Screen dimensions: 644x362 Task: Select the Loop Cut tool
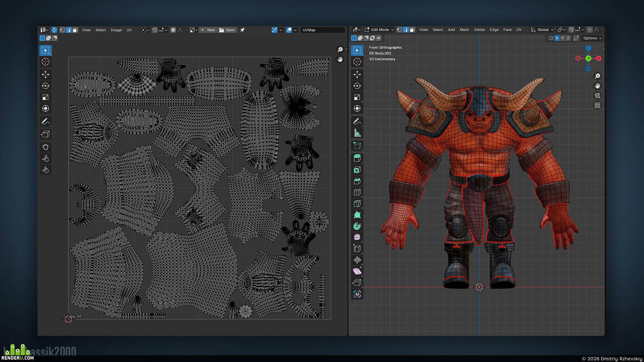click(357, 193)
